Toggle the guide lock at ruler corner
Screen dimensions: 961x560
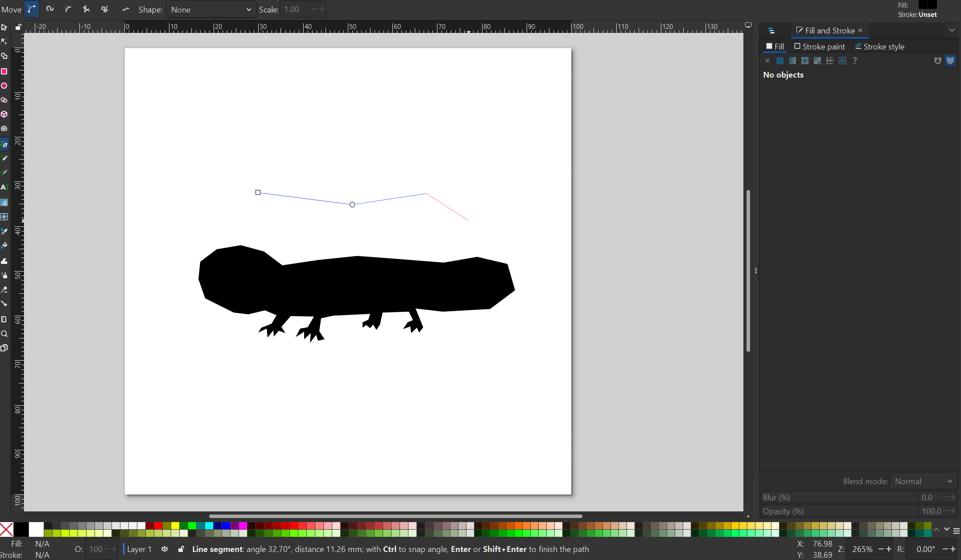[x=18, y=27]
